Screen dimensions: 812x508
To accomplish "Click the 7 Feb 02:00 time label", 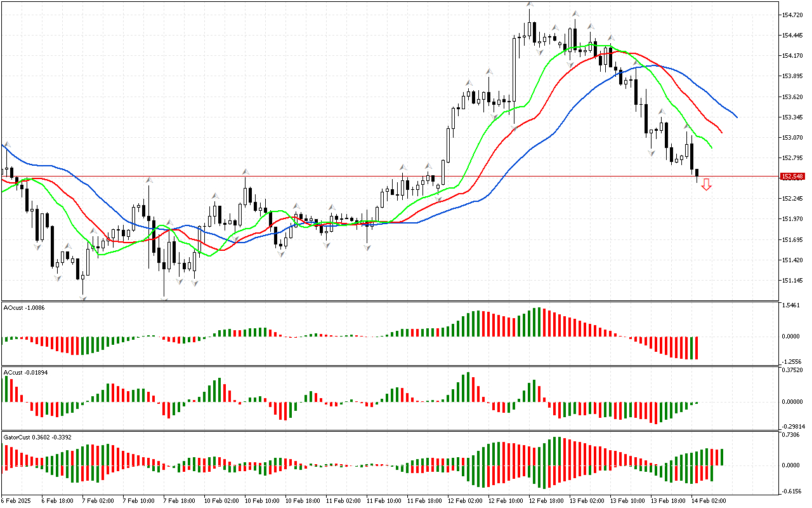I will [x=98, y=500].
